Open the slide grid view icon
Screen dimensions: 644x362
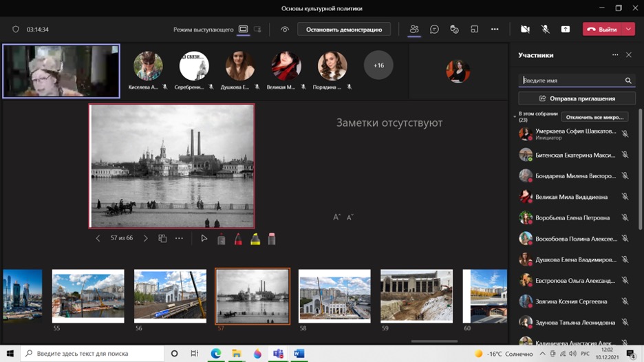[162, 239]
